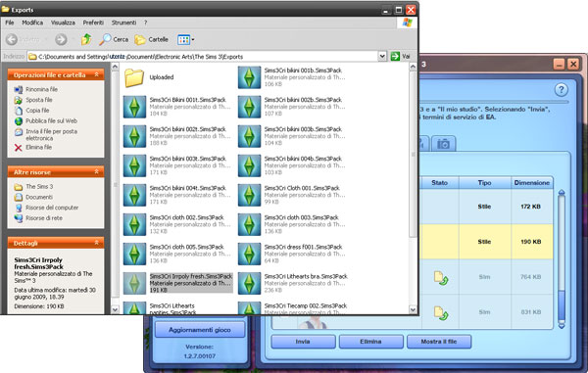588x373 pixels.
Task: Sort by Stato column in launcher
Action: pyautogui.click(x=439, y=183)
